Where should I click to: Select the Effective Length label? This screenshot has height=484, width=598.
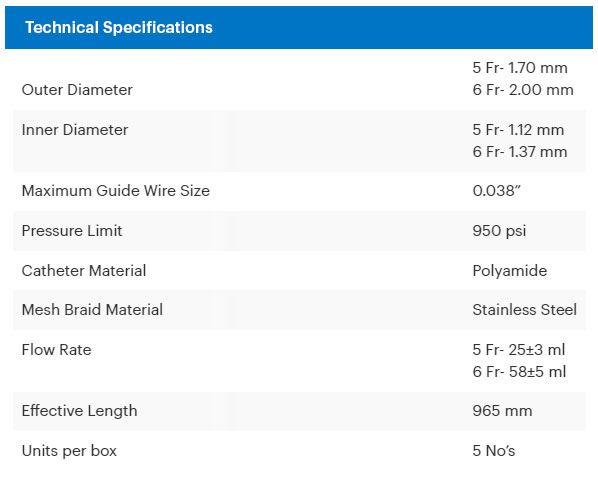[79, 411]
